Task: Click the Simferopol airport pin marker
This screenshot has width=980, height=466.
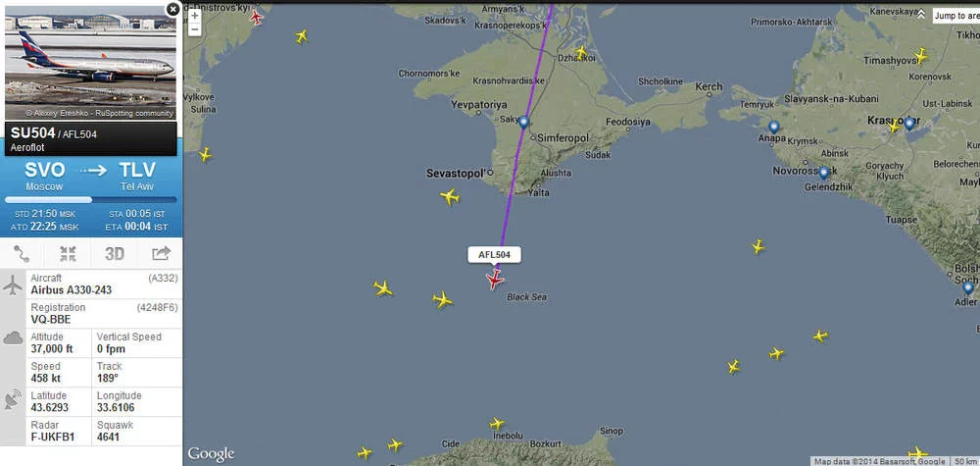Action: [x=523, y=122]
